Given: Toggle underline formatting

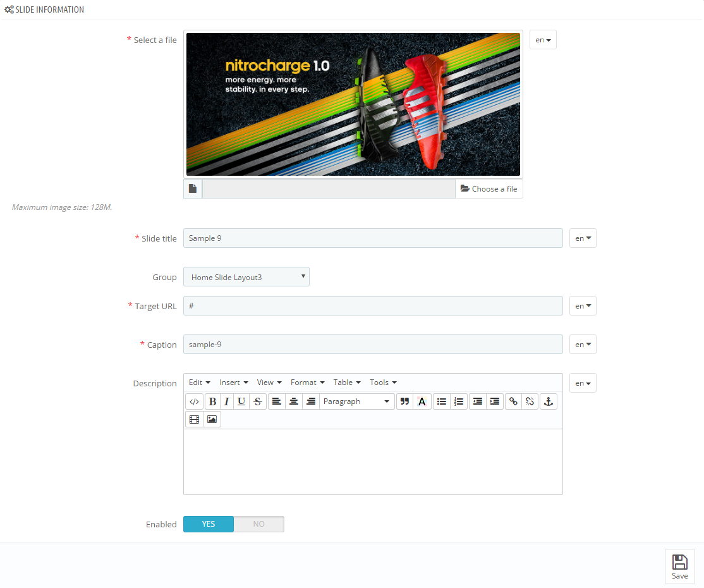Looking at the screenshot, I should pos(241,401).
